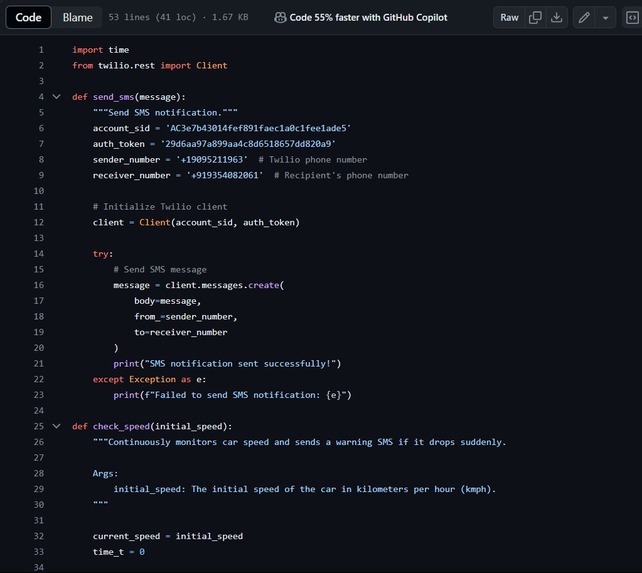Click 'send_sms' function name
Viewport: 642px width, 573px height.
(x=113, y=97)
